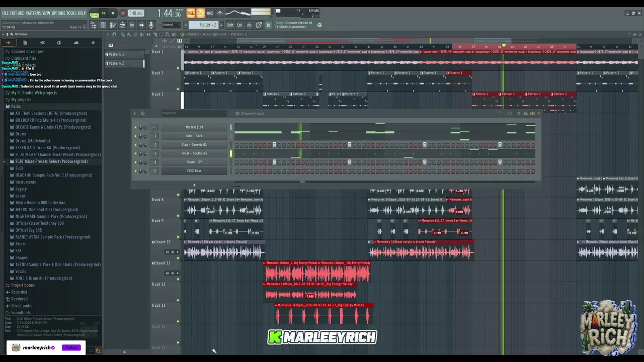Viewport: 644px width, 362px height.
Task: Select the magnet snap icon in the Playlist
Action: [114, 34]
